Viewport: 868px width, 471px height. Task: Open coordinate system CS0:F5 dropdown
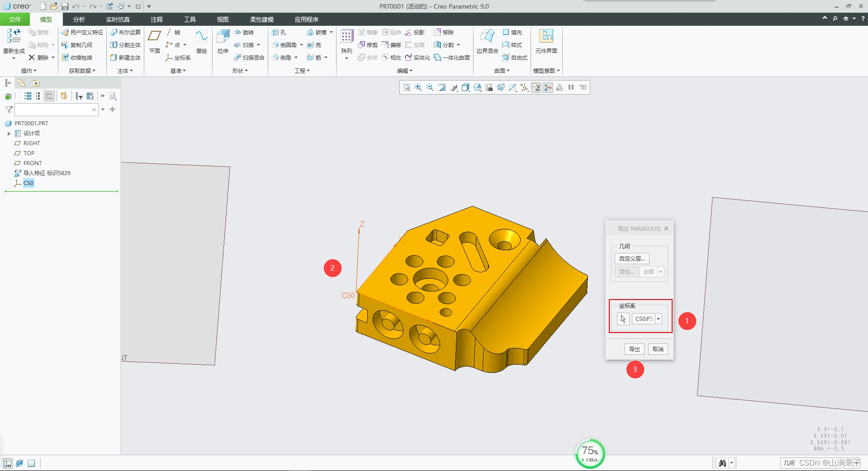coord(659,319)
